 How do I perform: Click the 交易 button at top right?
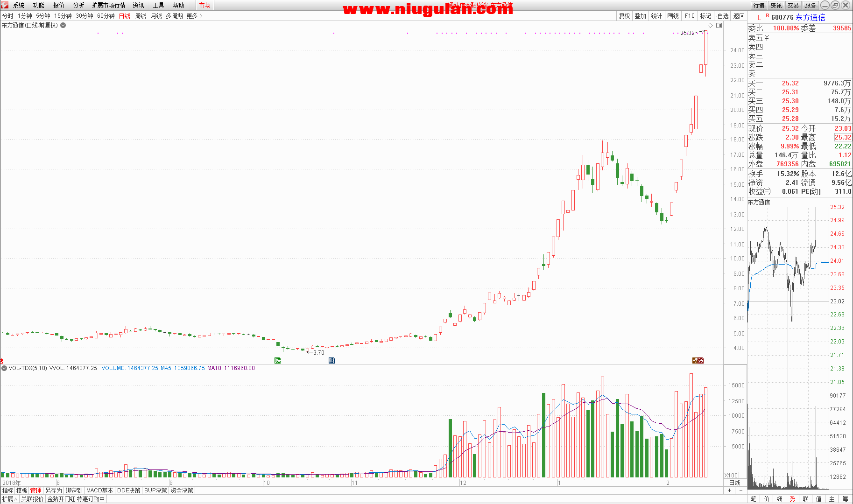[x=794, y=5]
